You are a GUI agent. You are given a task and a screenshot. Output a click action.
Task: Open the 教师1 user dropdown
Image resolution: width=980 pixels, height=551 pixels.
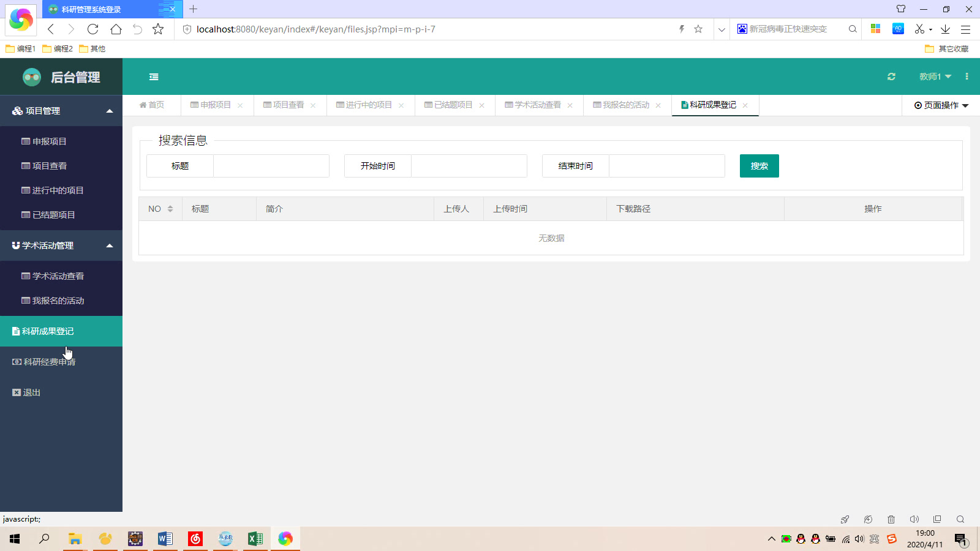pos(933,77)
